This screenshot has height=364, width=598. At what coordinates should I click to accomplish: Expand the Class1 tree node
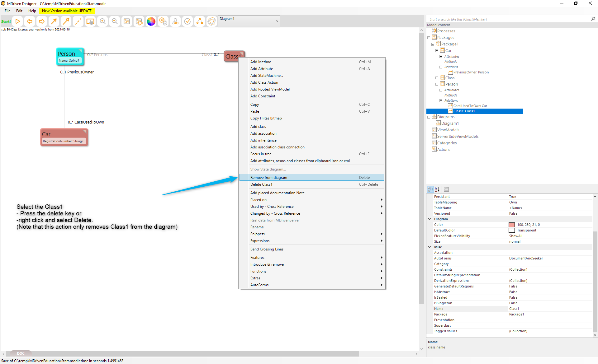pos(437,78)
